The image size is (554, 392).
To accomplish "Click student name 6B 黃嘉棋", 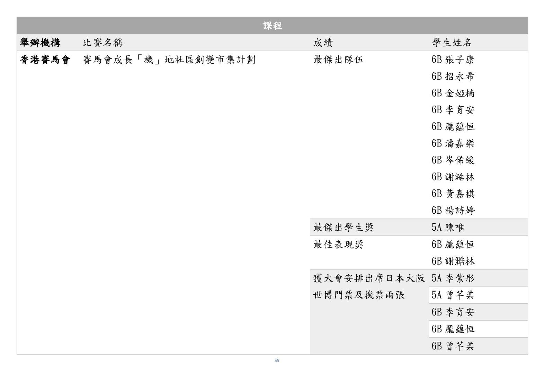I will (x=453, y=194).
